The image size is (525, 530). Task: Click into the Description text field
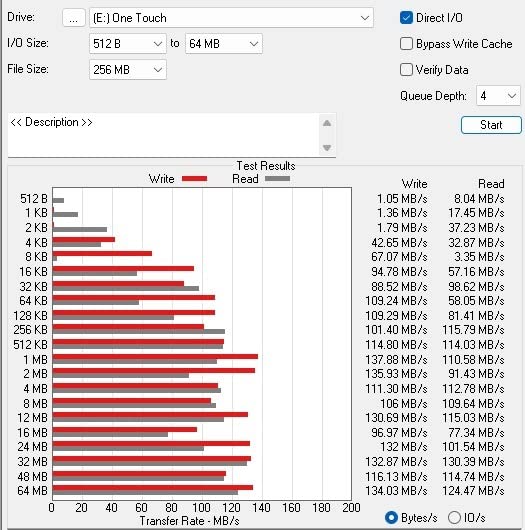click(163, 135)
